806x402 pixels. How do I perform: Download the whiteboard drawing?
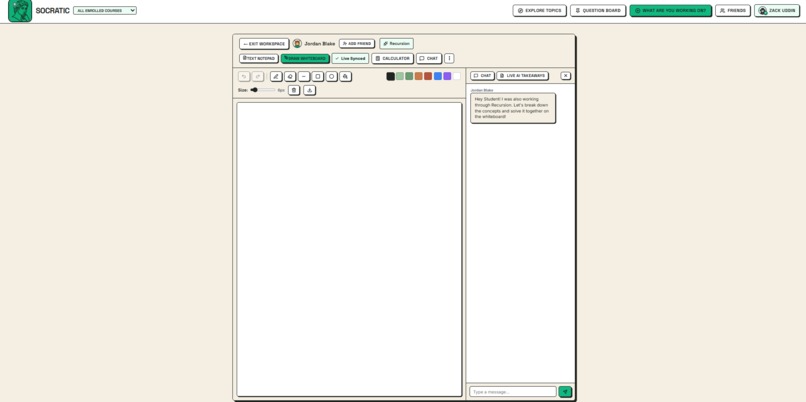(309, 90)
